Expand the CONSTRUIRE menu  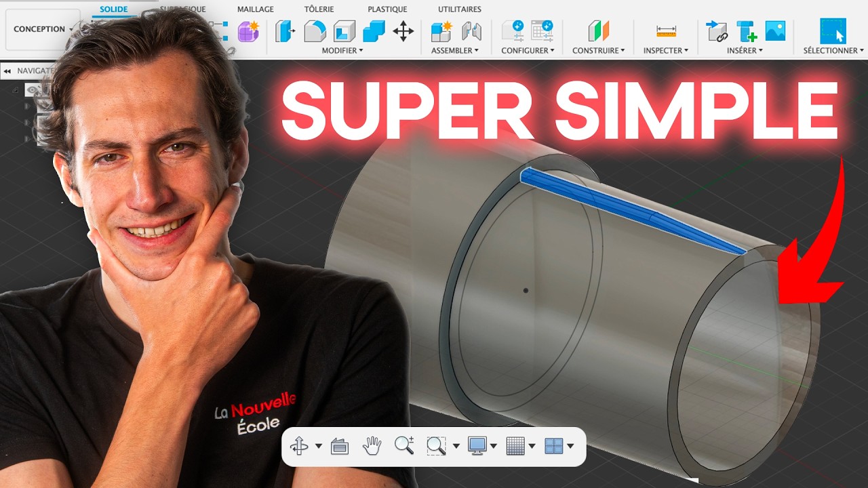[x=599, y=51]
